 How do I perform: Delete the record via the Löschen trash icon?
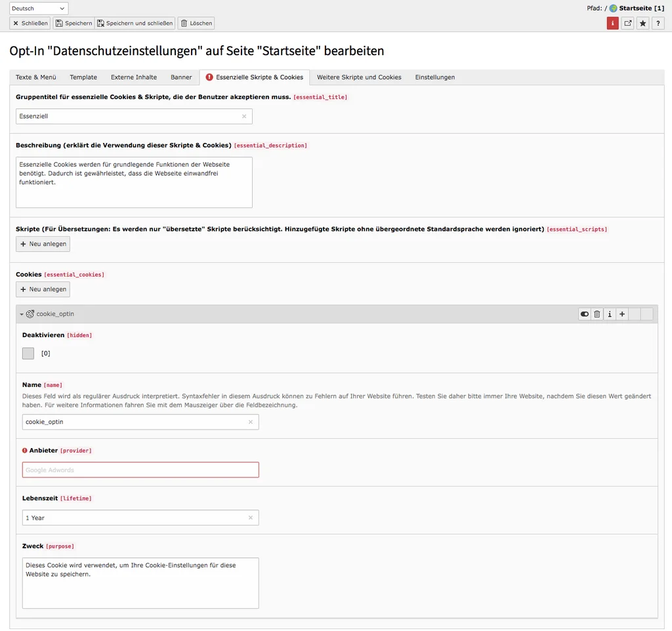coord(196,23)
